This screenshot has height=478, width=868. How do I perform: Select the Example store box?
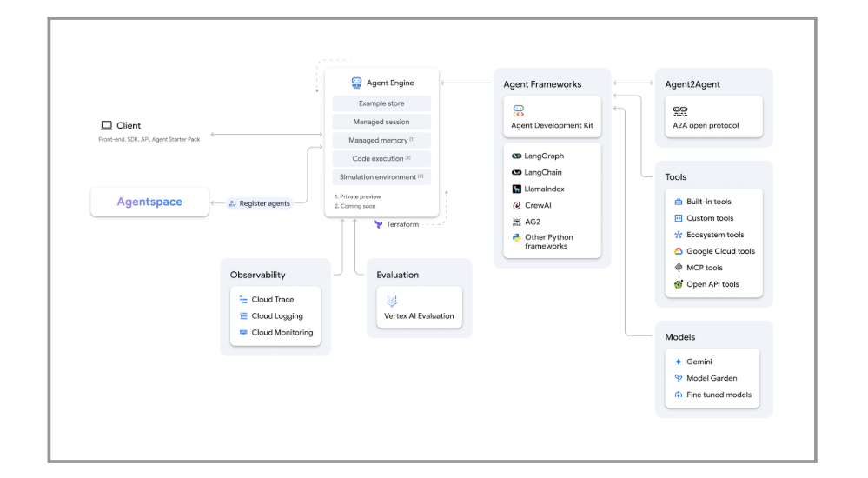[x=381, y=103]
